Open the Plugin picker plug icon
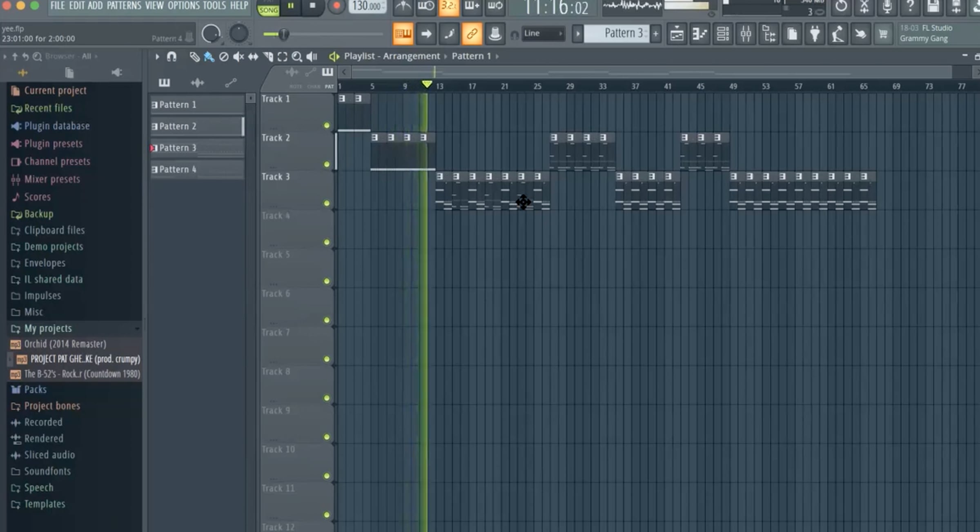Viewport: 980px width, 532px height. [815, 34]
